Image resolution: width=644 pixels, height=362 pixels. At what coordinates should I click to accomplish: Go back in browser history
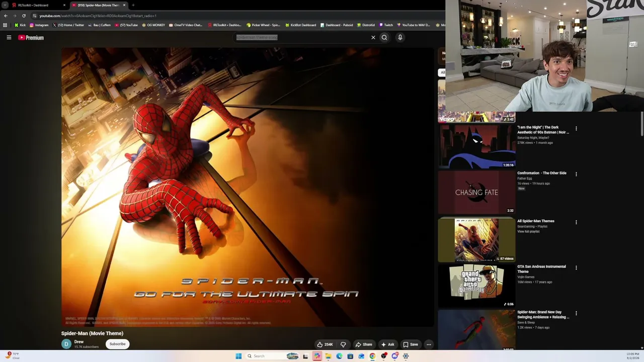[x=6, y=16]
